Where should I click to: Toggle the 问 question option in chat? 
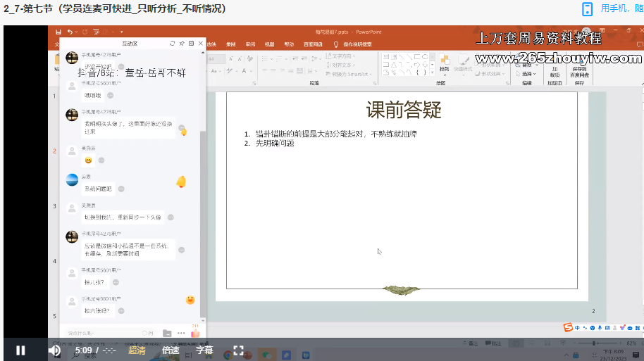click(148, 333)
